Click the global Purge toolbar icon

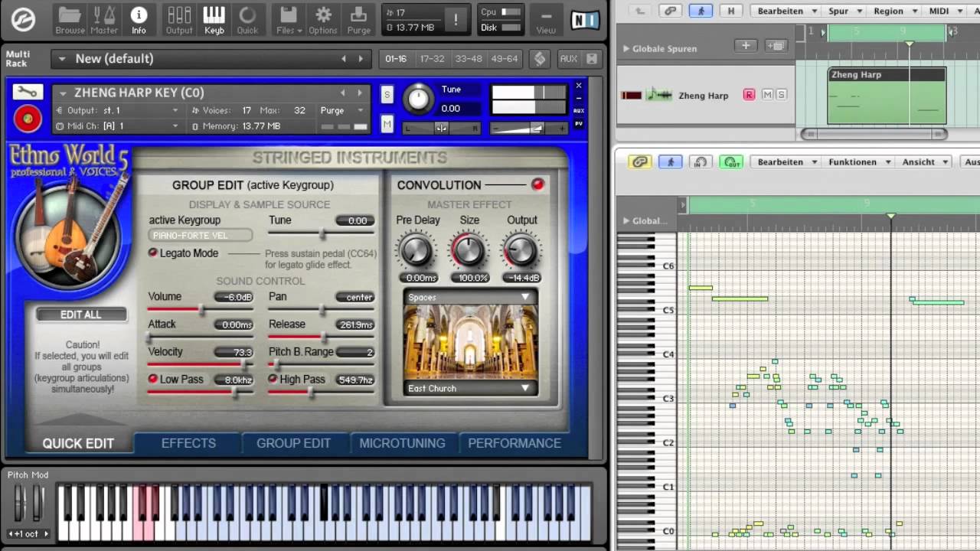358,19
